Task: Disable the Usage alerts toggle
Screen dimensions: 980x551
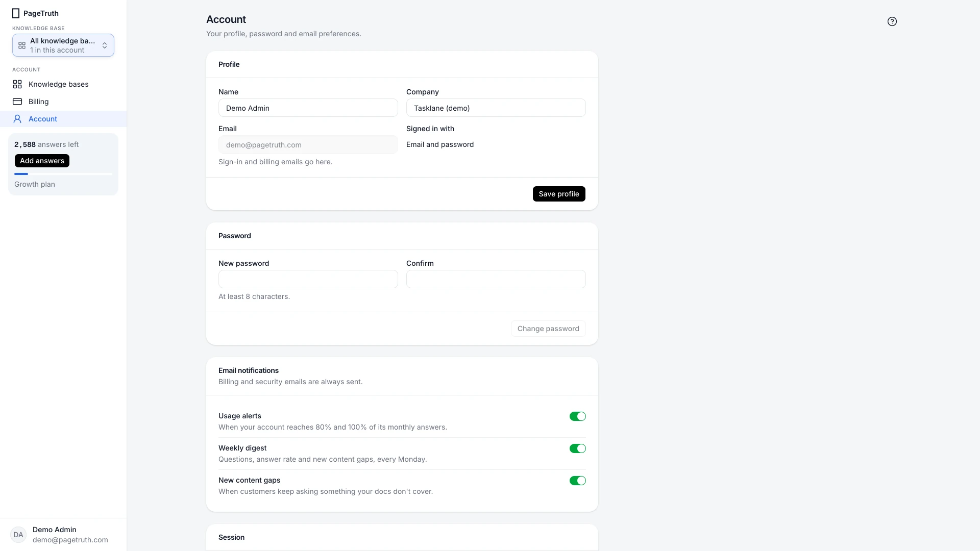Action: (577, 416)
